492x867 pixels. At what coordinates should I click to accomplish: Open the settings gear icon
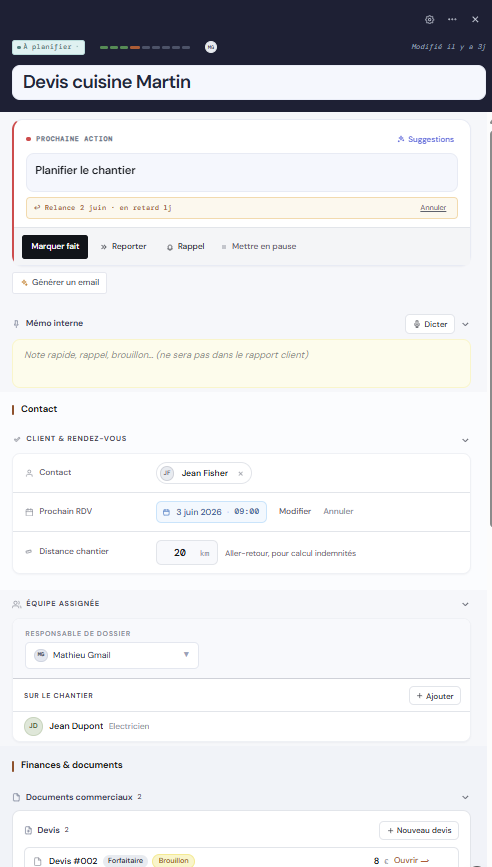coord(430,19)
